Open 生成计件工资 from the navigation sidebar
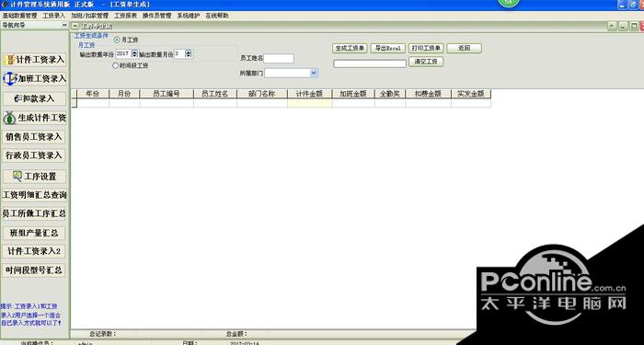 point(35,118)
